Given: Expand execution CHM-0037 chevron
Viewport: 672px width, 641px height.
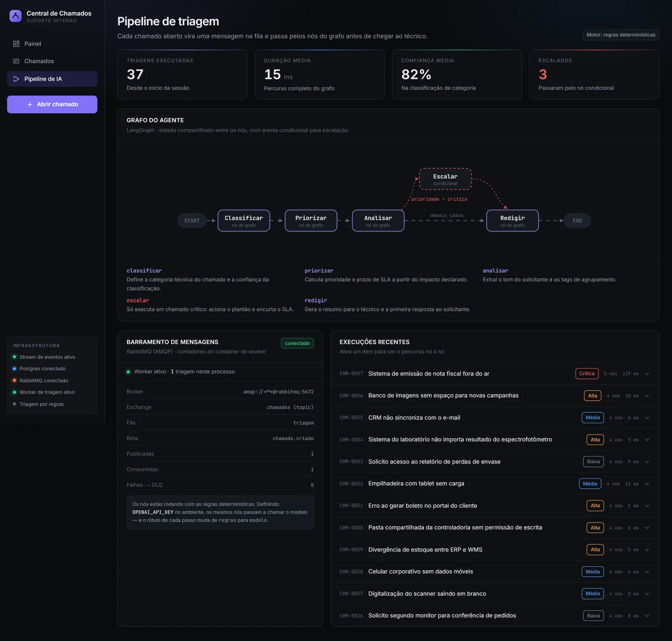Looking at the screenshot, I should coord(647,374).
